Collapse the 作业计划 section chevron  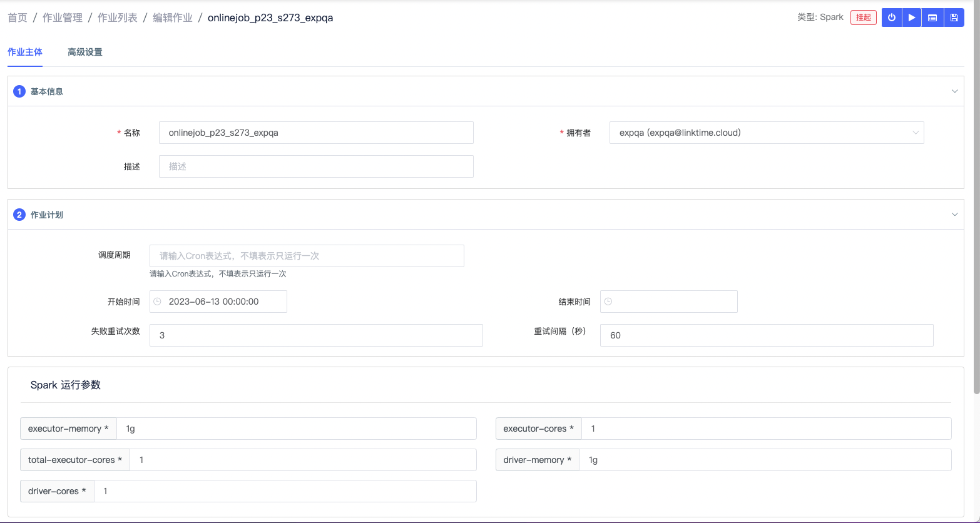tap(954, 215)
